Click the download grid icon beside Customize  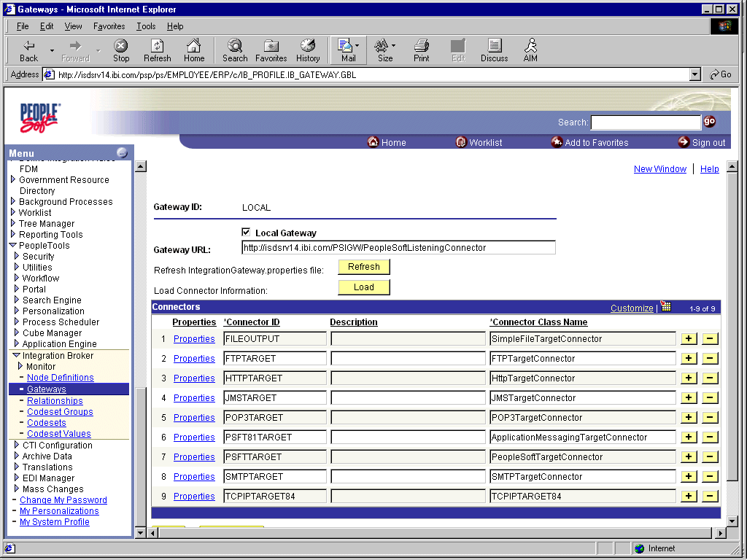coord(665,308)
